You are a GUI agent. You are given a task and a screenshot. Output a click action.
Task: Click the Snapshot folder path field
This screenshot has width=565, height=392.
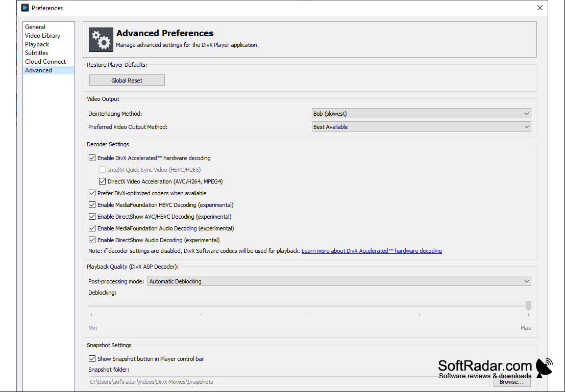pyautogui.click(x=289, y=382)
